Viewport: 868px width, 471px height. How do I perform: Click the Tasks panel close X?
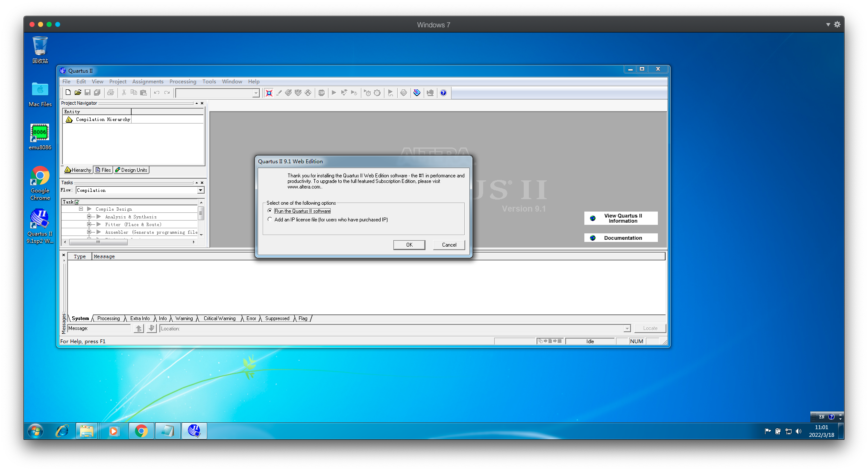(202, 183)
